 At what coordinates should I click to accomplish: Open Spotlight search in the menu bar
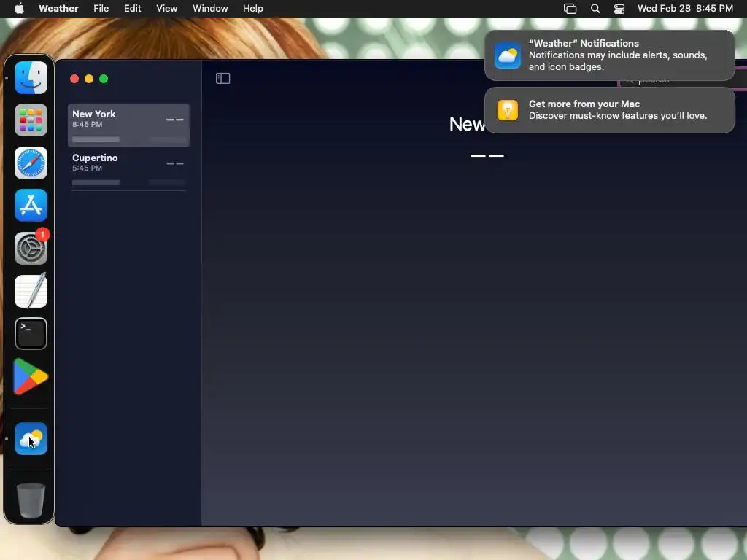click(x=595, y=9)
